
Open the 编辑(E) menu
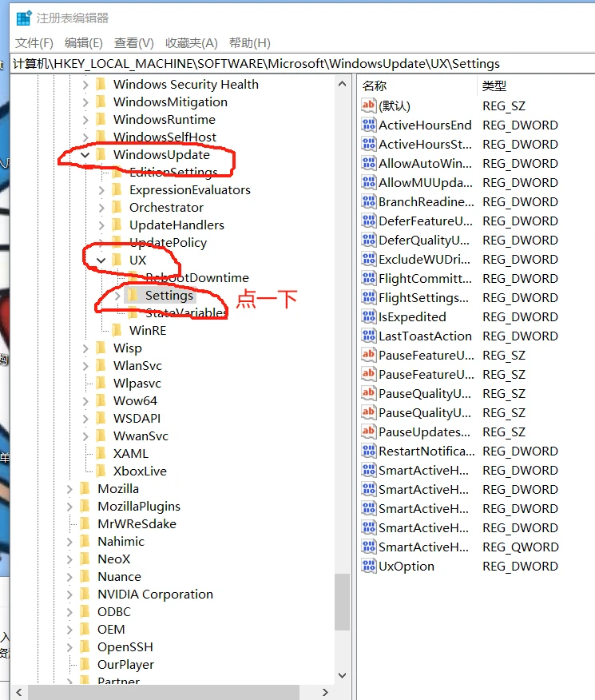(83, 43)
